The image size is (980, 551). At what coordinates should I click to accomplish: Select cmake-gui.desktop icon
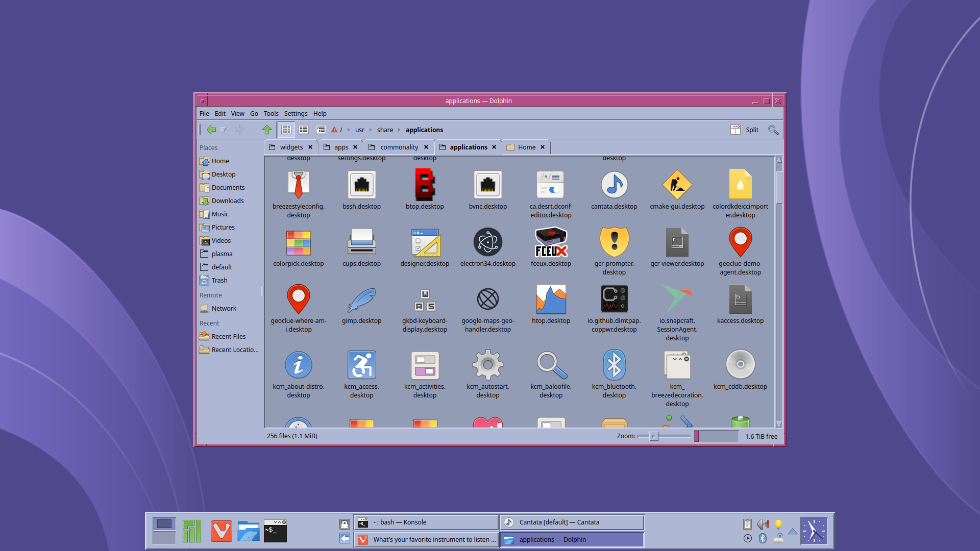click(x=677, y=185)
